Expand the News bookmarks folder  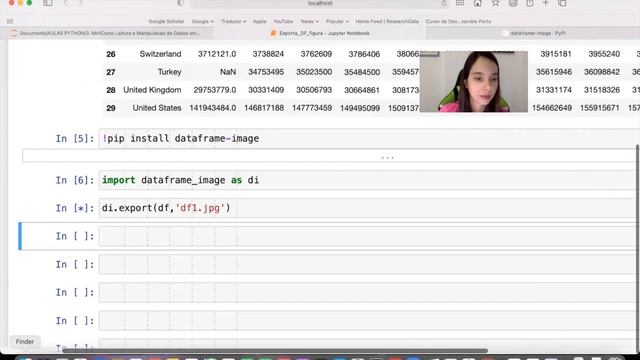point(309,21)
